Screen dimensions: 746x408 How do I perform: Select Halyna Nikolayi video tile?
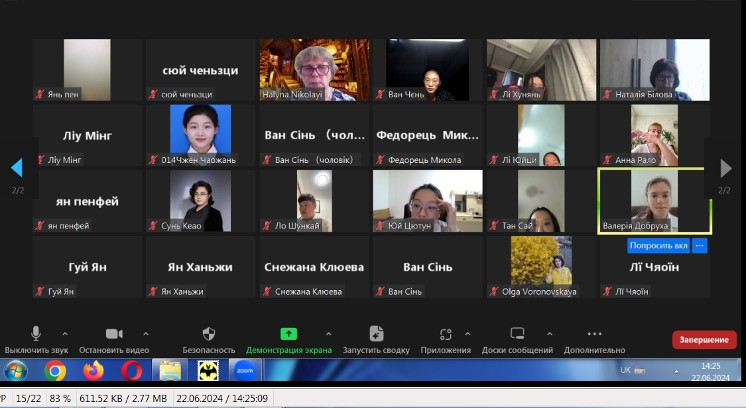pyautogui.click(x=314, y=70)
